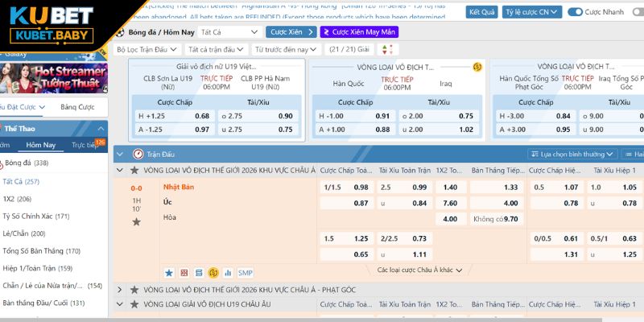Click the ball icon beside sidebar Bóng đá
644x322 pixels.
(1, 163)
